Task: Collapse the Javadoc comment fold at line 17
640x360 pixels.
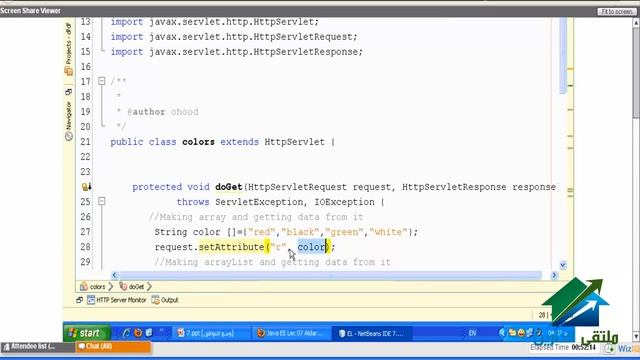Action: point(102,81)
